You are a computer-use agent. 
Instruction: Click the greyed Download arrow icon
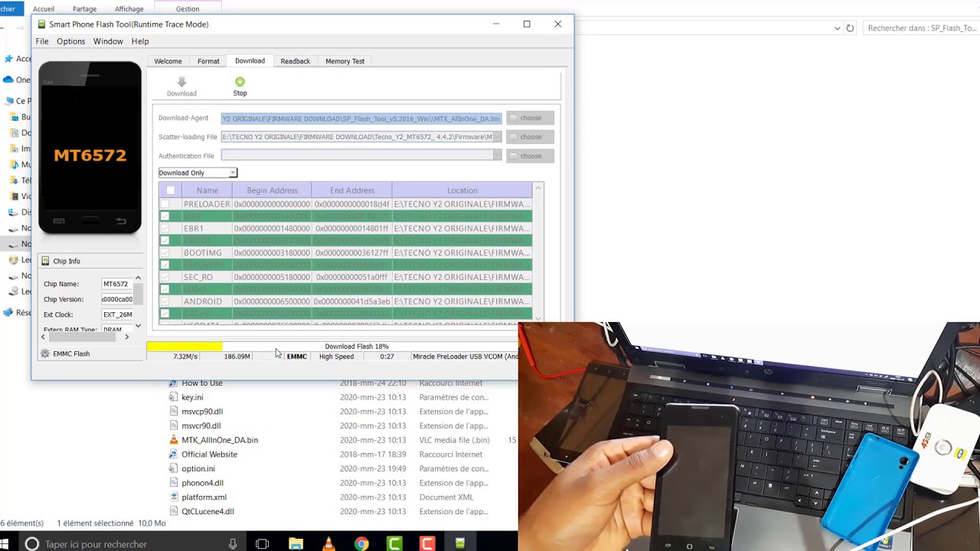pos(181,82)
